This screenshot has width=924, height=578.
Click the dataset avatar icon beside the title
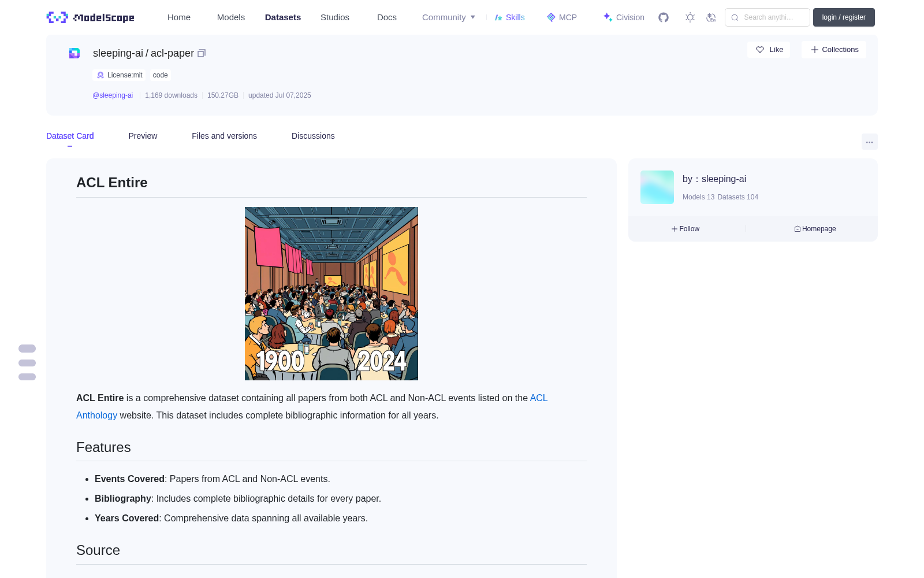74,53
